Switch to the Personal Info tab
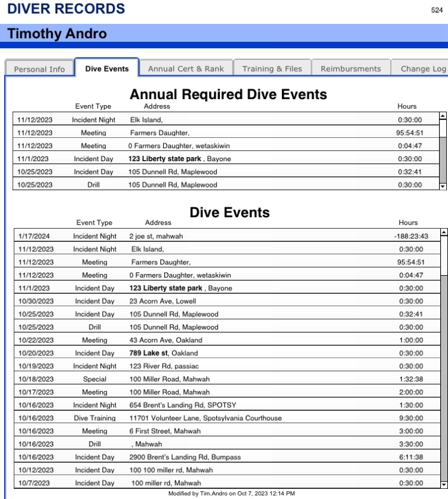Viewport: 448px width, 499px height. tap(39, 69)
